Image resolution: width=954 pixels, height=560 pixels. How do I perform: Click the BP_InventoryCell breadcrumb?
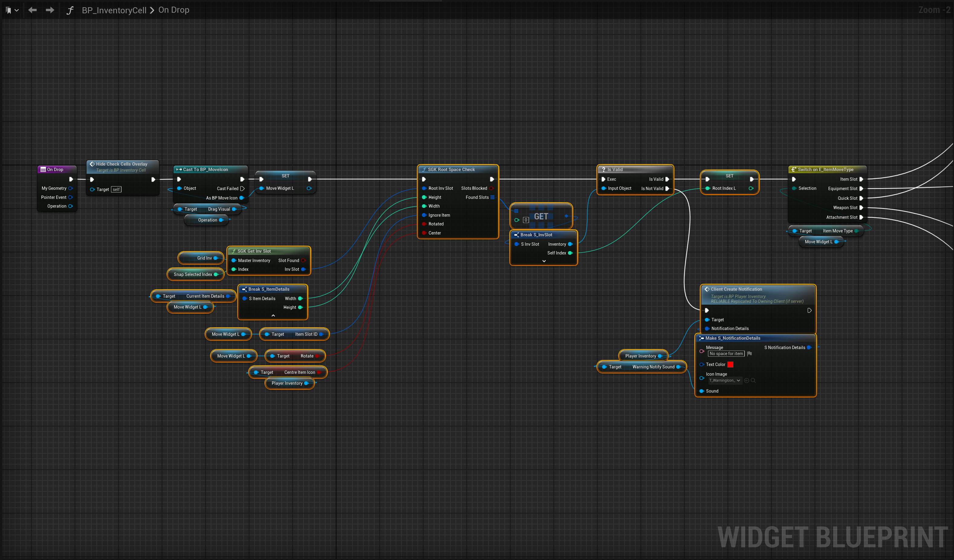point(114,10)
